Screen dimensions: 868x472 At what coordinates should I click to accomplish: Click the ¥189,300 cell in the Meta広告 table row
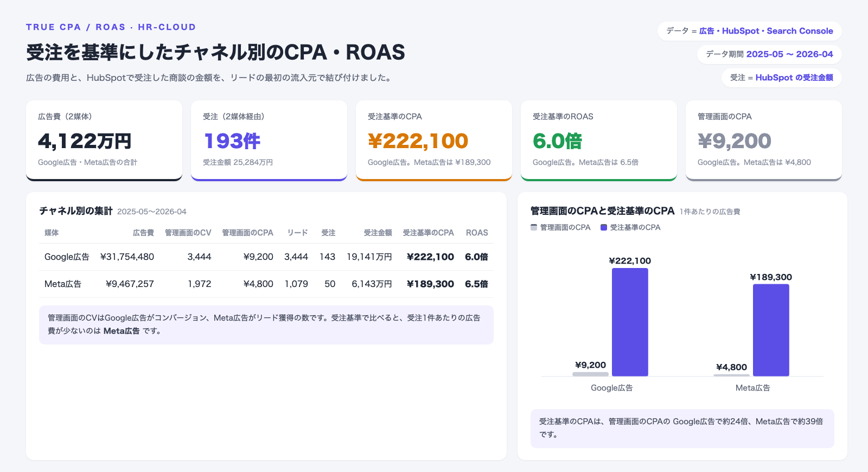(x=430, y=284)
